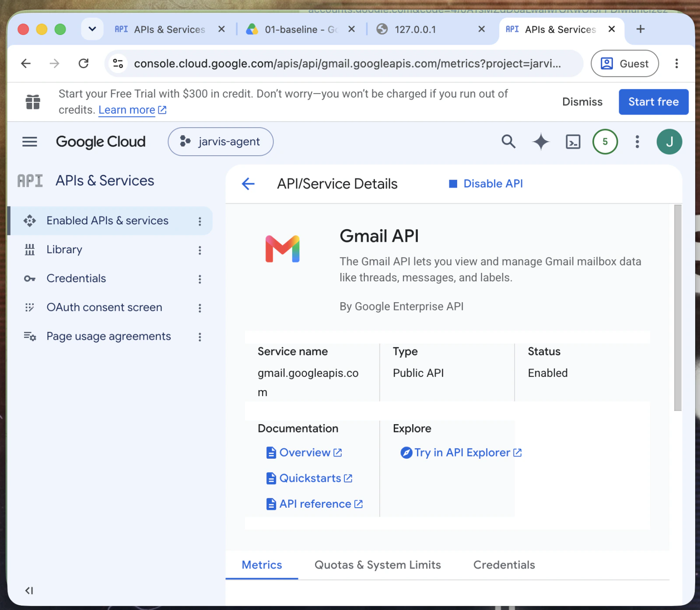700x610 pixels.
Task: Click the Google Cloud logo
Action: point(101,142)
